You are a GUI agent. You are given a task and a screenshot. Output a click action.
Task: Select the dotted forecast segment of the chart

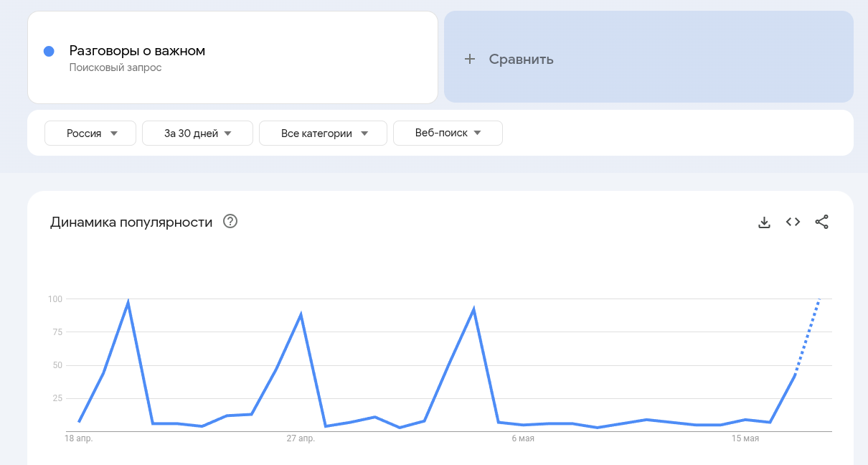[807, 337]
